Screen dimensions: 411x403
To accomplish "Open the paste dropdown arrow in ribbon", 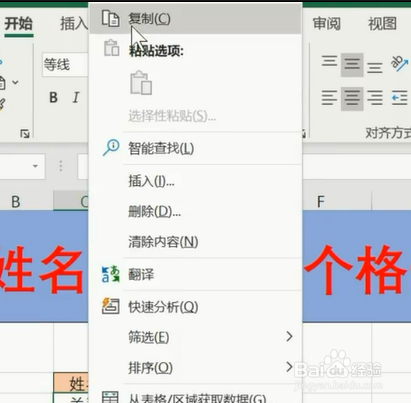I will coord(15,82).
